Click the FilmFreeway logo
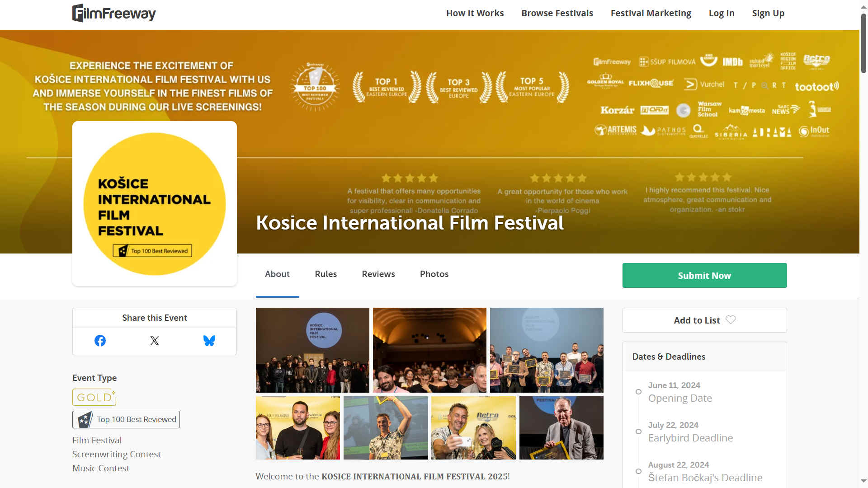 pyautogui.click(x=114, y=13)
